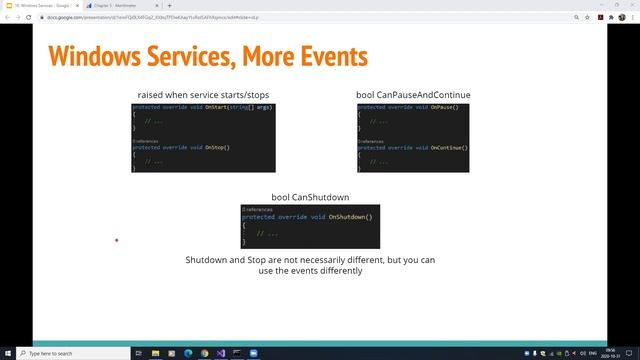Switch to the Windows Services Google Slides tab
640x360 pixels.
click(x=41, y=6)
